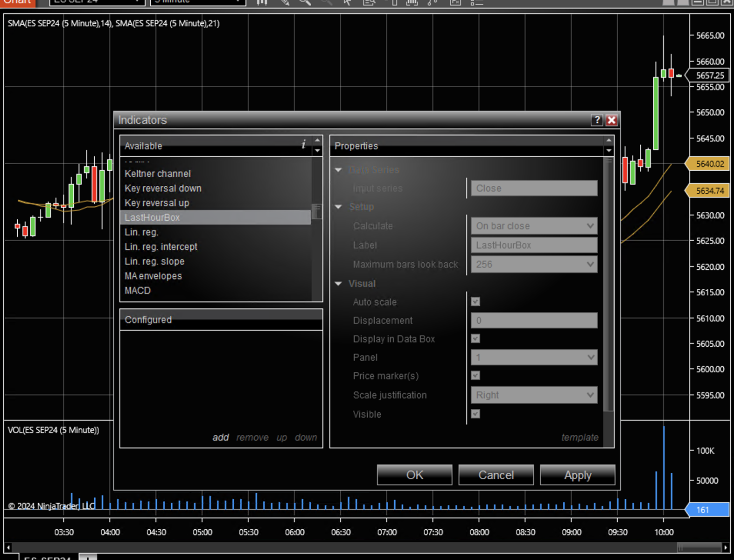Open the Maximum bars look back dropdown
The image size is (734, 560).
click(534, 264)
